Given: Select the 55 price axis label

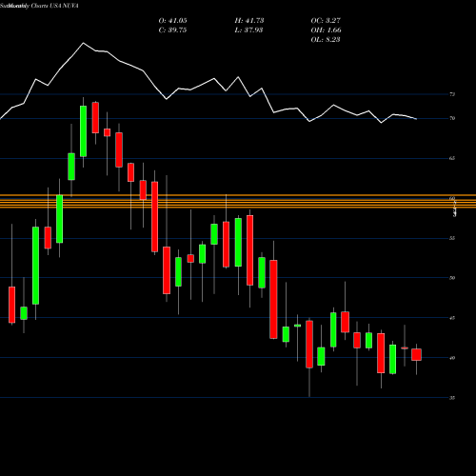Looking at the screenshot, I should [x=452, y=238].
